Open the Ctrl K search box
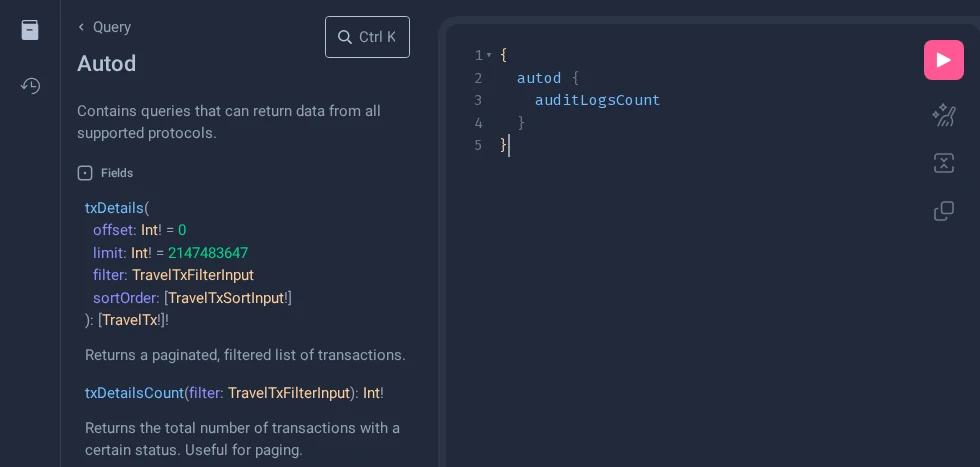The image size is (980, 467). pos(368,37)
